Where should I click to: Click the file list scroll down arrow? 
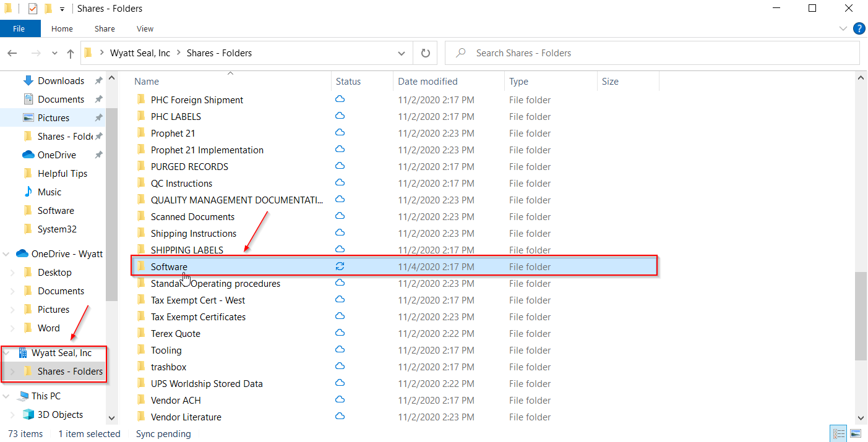coord(861,419)
